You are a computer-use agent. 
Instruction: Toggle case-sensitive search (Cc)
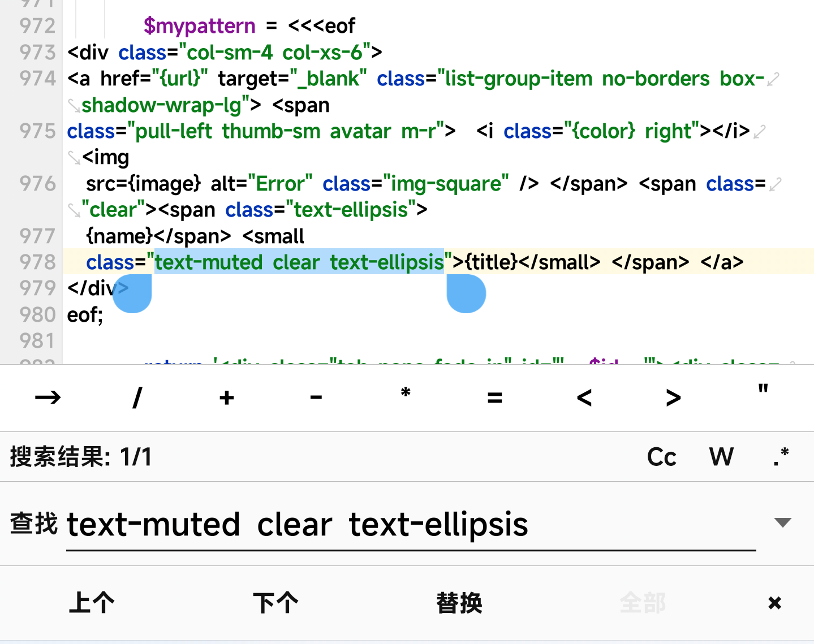[x=661, y=457]
